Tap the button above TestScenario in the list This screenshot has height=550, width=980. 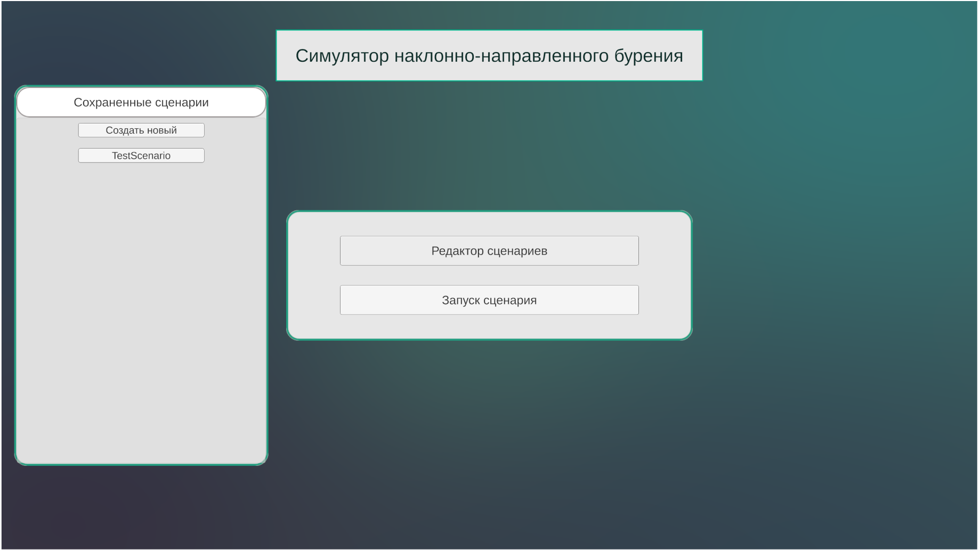[141, 130]
